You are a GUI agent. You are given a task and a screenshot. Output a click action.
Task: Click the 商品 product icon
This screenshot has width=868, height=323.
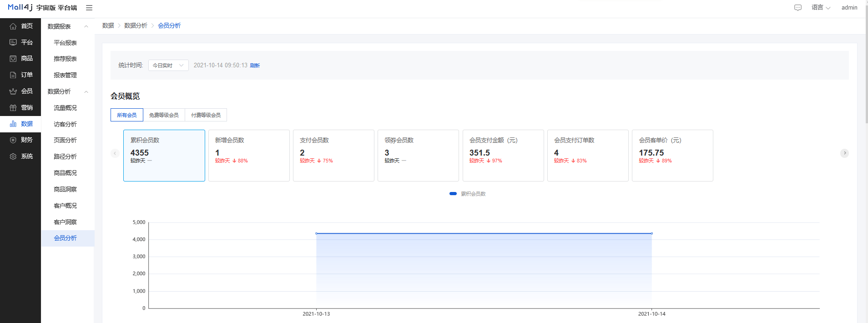click(13, 59)
